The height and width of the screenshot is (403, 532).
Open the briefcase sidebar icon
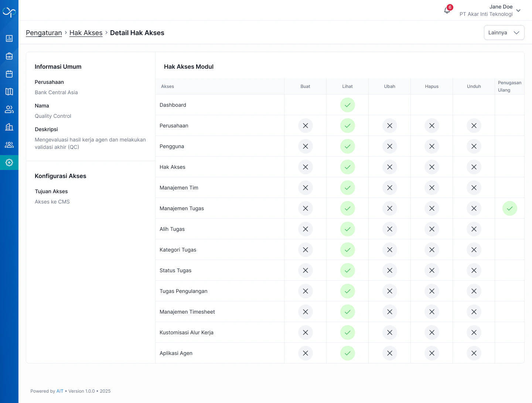[9, 56]
